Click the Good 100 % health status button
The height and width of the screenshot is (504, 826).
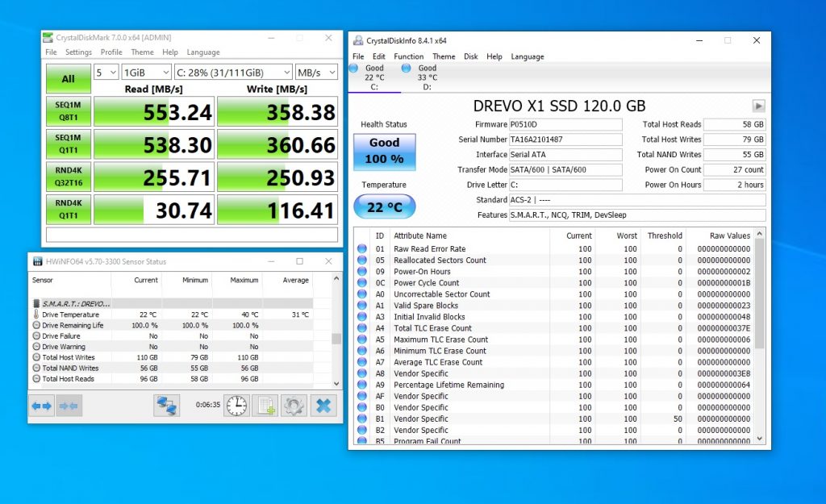tap(385, 151)
